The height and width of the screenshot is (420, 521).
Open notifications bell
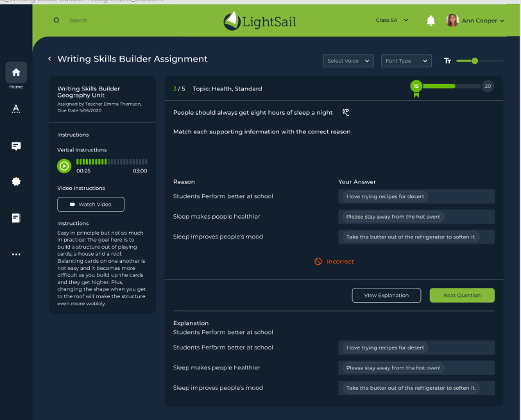coord(431,21)
